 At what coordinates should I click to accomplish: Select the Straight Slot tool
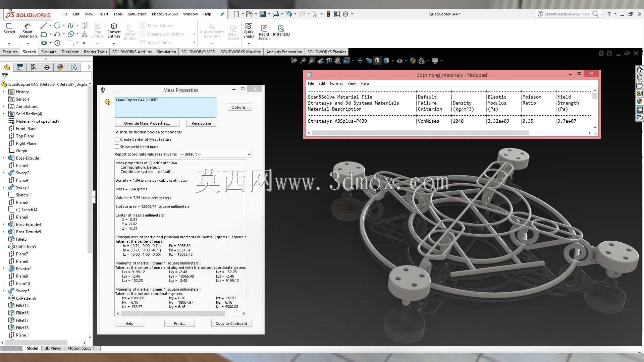coord(44,43)
